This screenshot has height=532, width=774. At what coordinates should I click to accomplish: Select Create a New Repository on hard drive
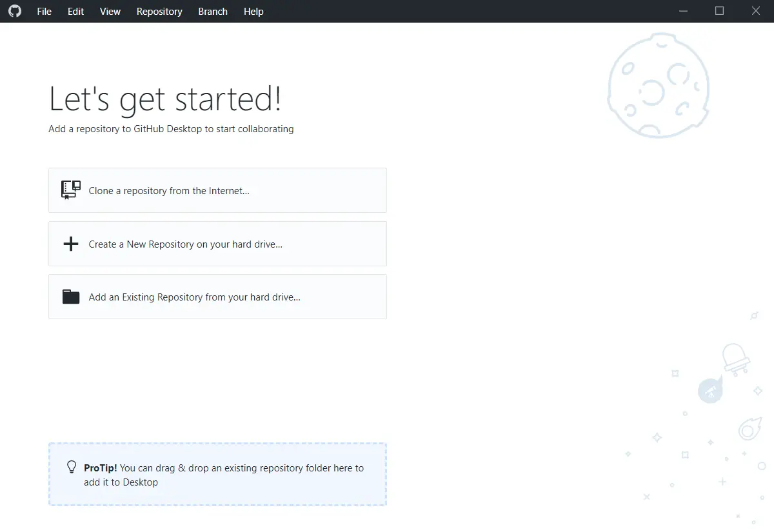tap(217, 244)
